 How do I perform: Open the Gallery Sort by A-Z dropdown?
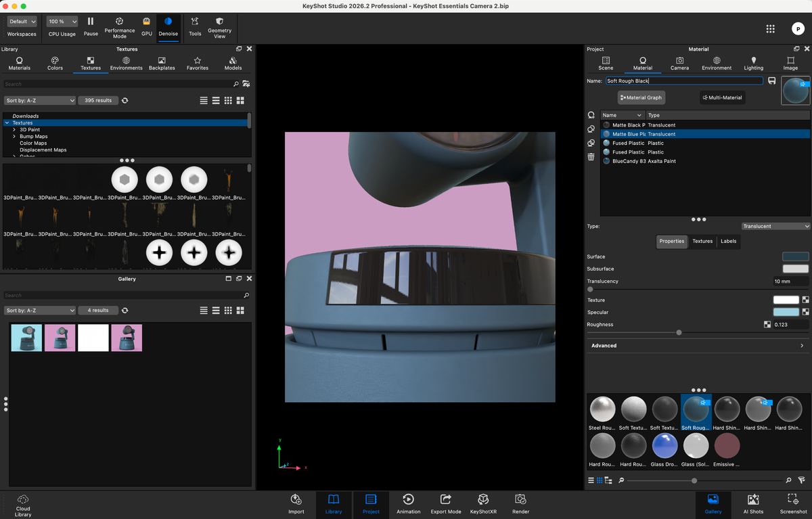[x=39, y=310]
